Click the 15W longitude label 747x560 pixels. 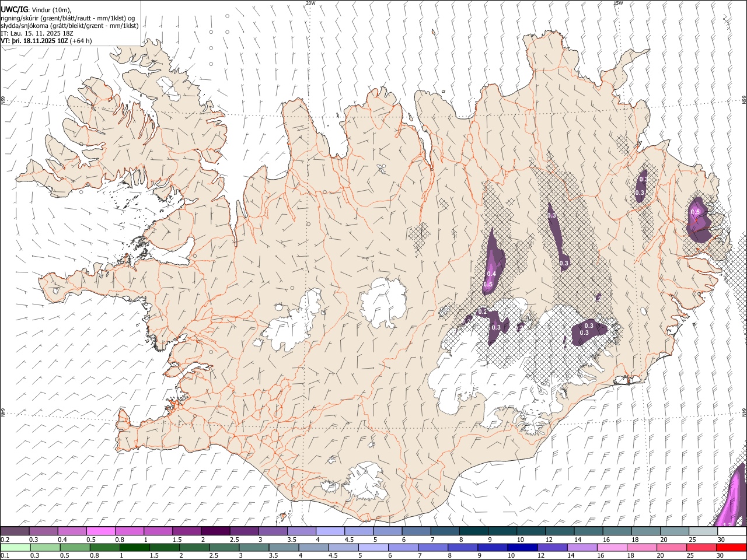tap(618, 3)
